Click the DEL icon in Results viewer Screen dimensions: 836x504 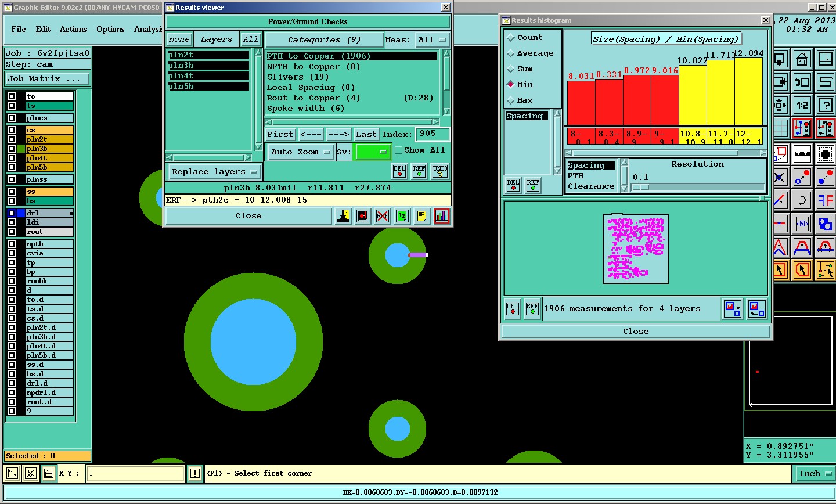point(399,171)
